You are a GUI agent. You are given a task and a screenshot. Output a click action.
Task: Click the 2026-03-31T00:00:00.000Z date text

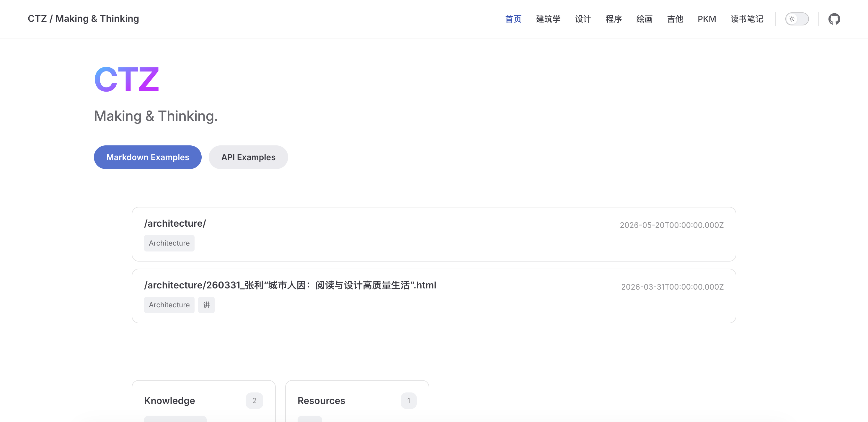point(672,287)
